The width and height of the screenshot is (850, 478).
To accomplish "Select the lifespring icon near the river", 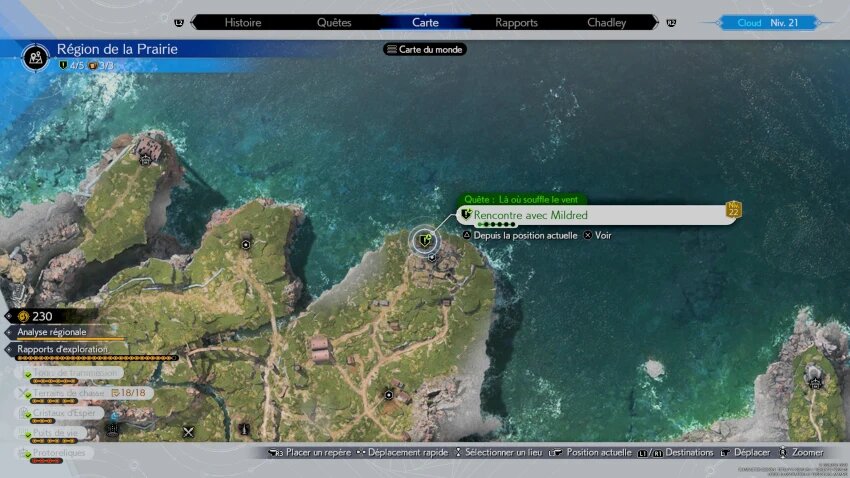I will [x=113, y=429].
